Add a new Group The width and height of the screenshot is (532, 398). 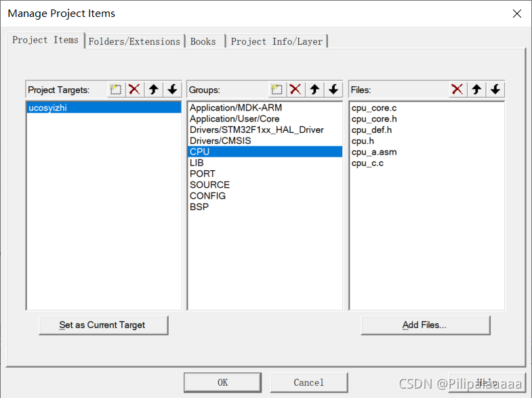pyautogui.click(x=277, y=89)
